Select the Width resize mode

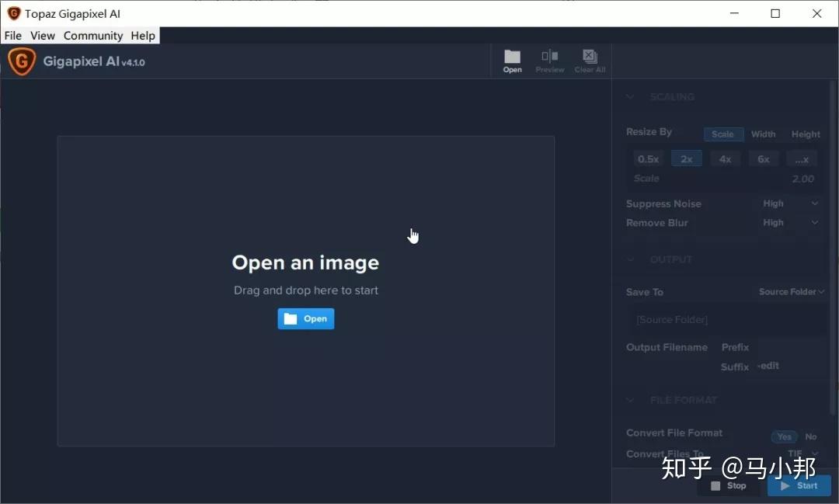pos(763,134)
